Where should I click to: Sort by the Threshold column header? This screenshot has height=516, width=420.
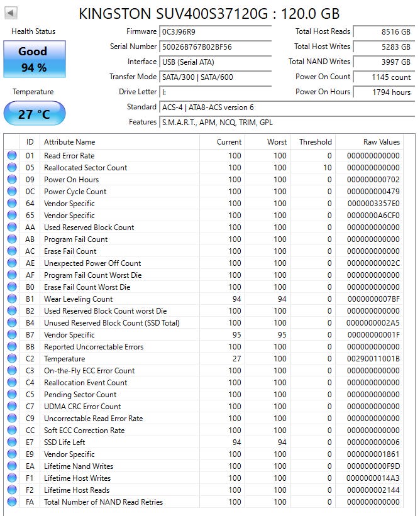tap(312, 142)
